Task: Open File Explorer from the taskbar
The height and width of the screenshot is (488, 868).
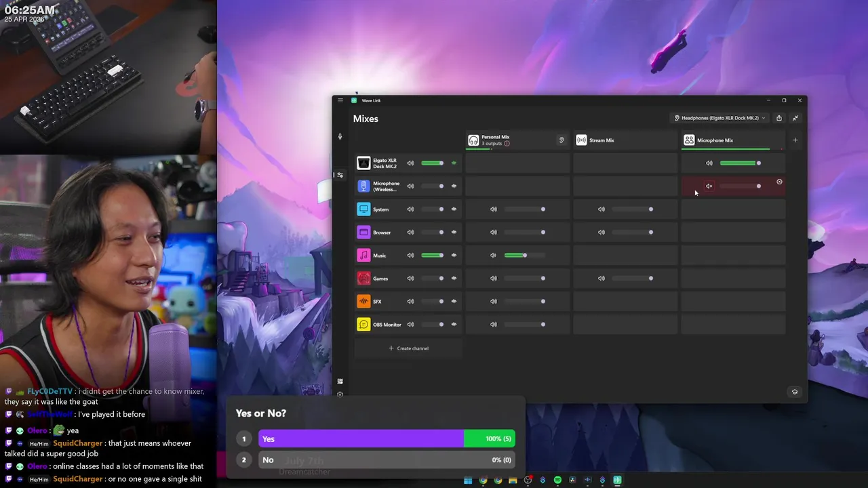Action: click(x=513, y=481)
